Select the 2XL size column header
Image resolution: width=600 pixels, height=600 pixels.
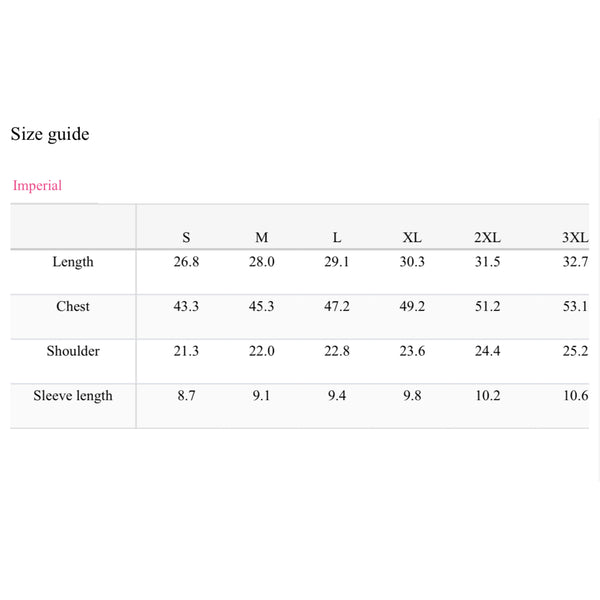(488, 238)
